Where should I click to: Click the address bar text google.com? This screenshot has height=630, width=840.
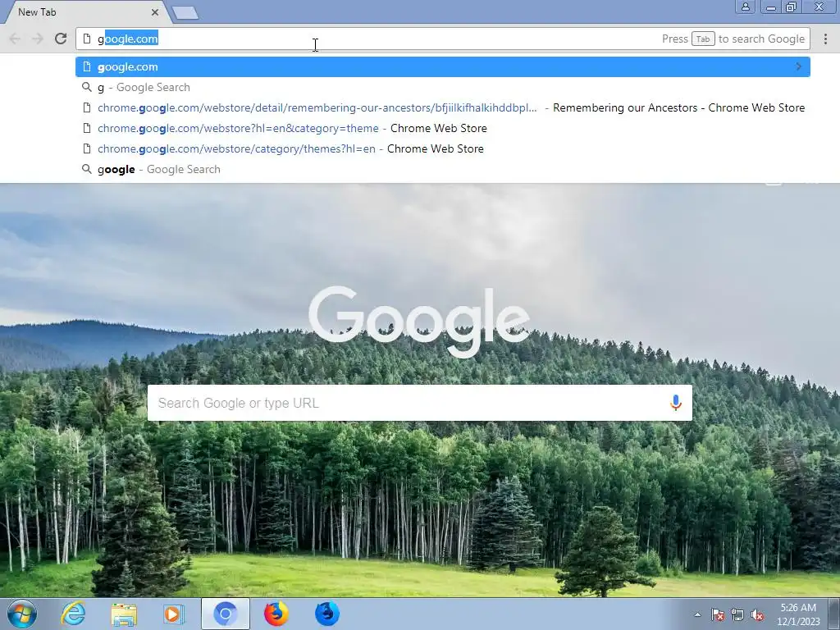pyautogui.click(x=127, y=39)
